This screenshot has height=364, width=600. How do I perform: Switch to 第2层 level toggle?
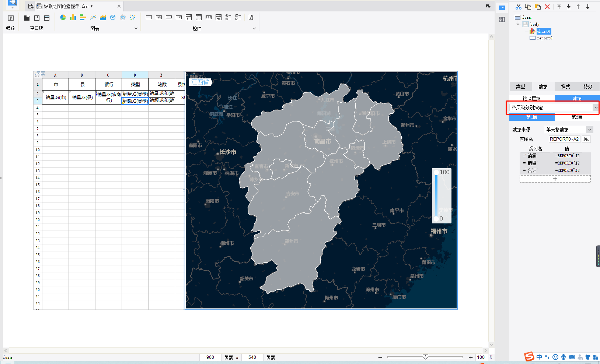tap(577, 117)
